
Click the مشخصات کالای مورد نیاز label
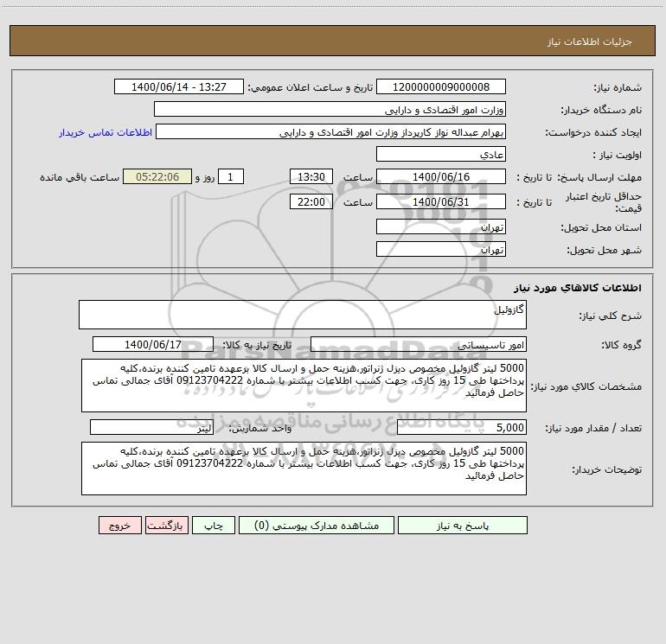[x=586, y=386]
